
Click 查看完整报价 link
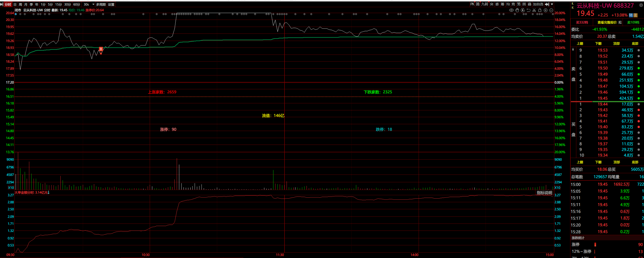pyautogui.click(x=607, y=22)
